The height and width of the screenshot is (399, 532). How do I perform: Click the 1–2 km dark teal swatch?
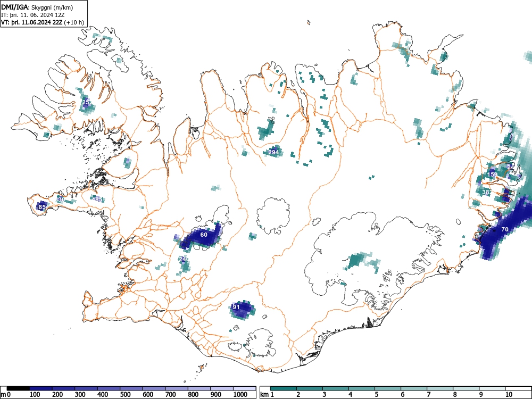284,388
